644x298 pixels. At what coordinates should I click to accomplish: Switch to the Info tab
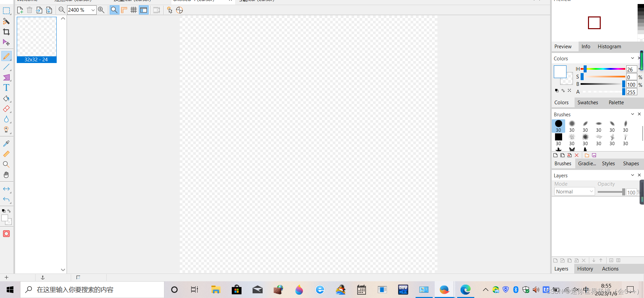pos(586,47)
